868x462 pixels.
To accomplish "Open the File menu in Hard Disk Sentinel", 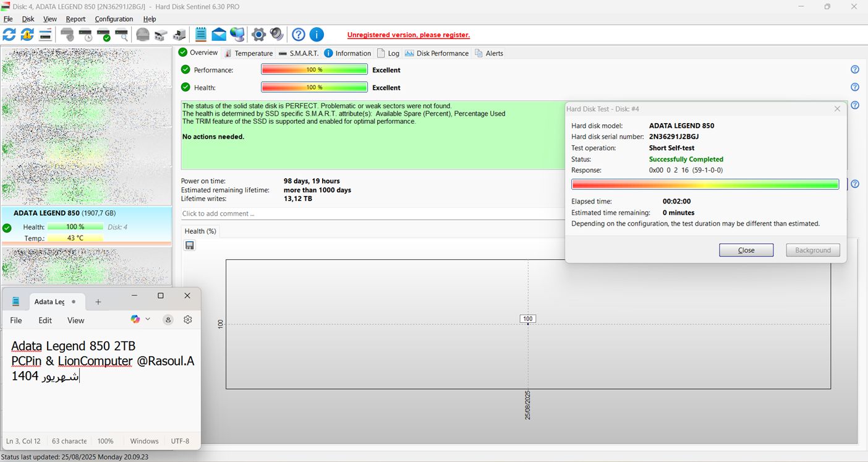I will tap(8, 19).
